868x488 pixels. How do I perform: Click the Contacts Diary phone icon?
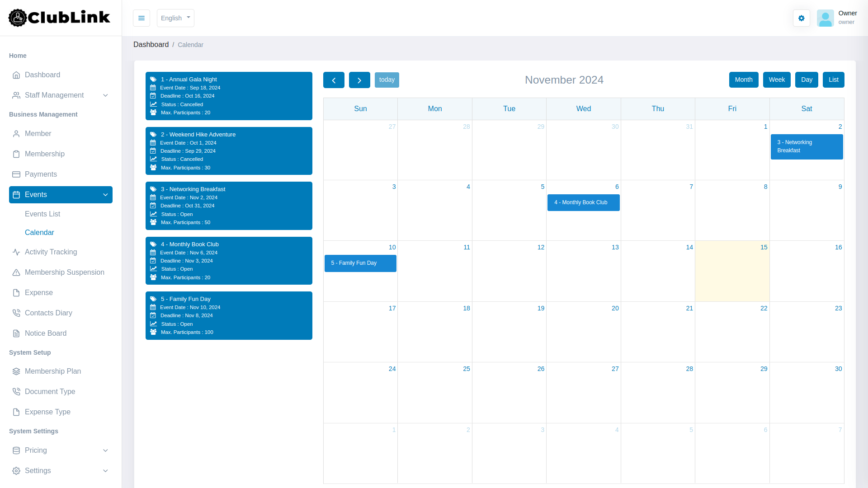[16, 313]
